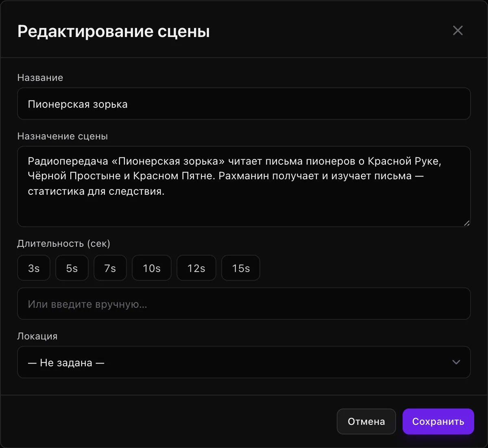Open the Локация dropdown
This screenshot has height=448, width=488.
click(x=244, y=362)
